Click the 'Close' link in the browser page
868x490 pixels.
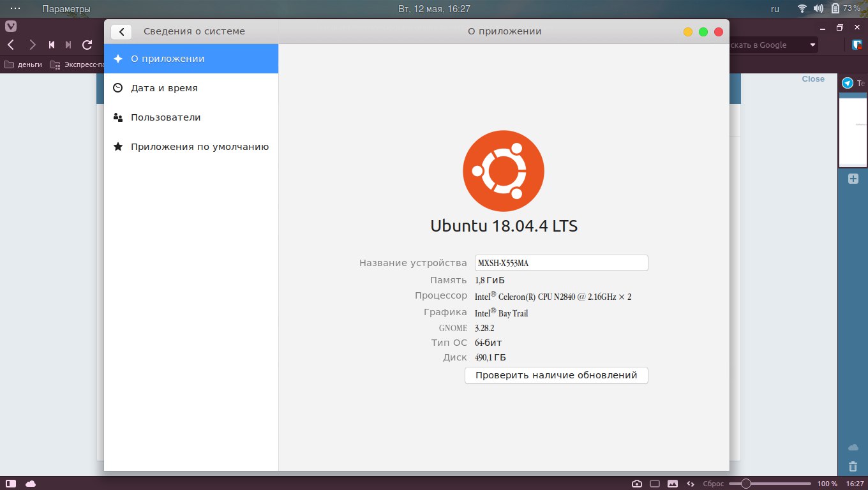[813, 79]
